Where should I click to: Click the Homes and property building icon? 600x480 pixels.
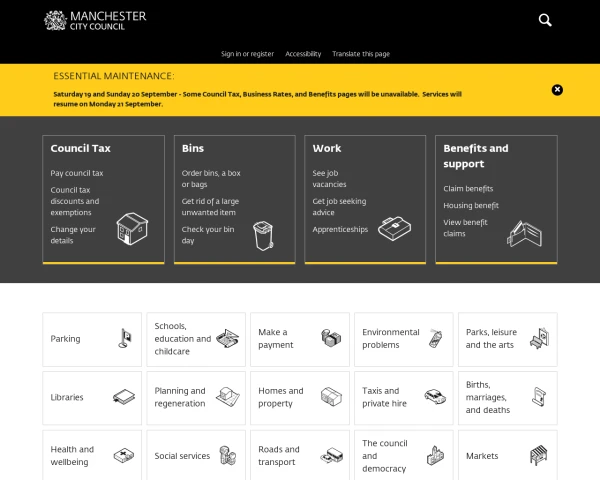331,397
